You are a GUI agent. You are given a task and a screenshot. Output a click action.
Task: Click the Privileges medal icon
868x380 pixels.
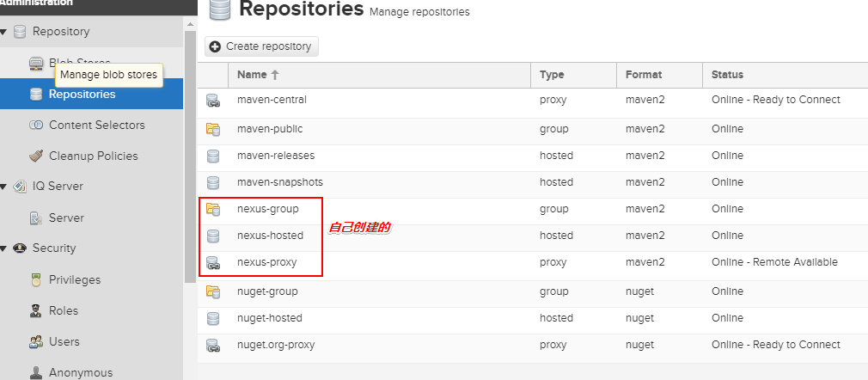[36, 280]
